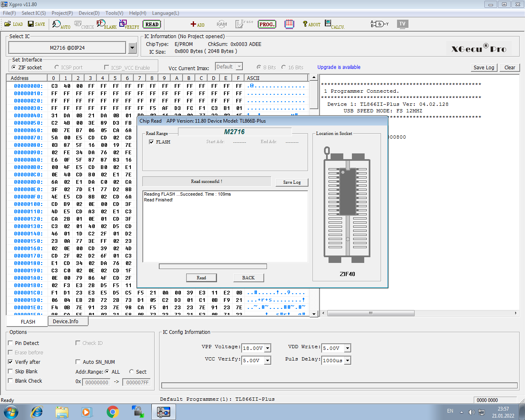This screenshot has width=525, height=420.
Task: Click the end address 000007FF field
Action: coord(137,382)
